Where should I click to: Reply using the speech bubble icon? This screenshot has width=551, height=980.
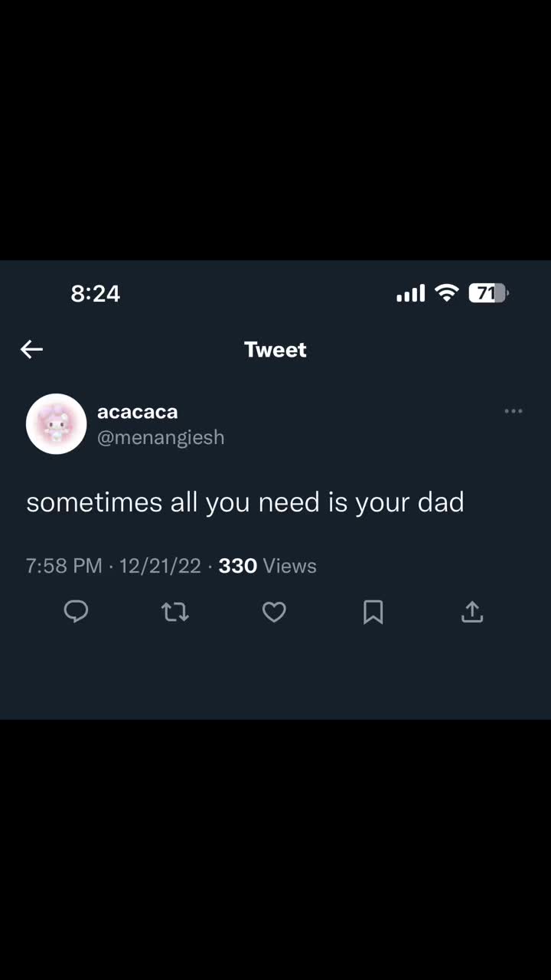click(76, 612)
